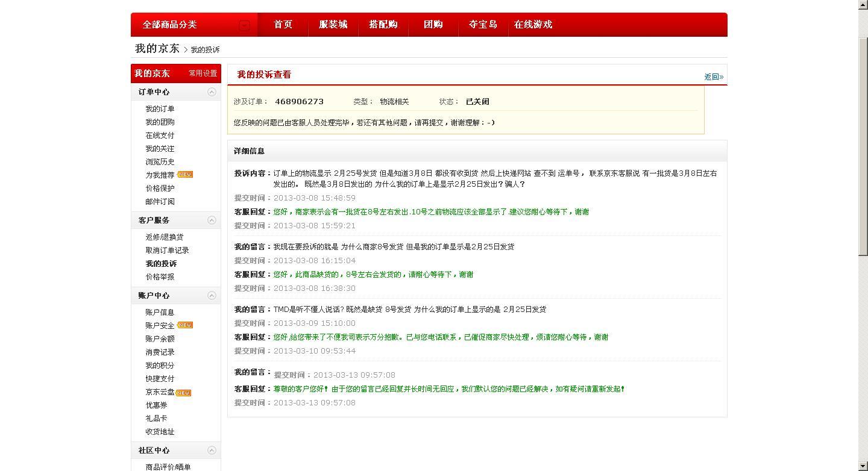Open 常用设置 settings link
This screenshot has width=868, height=471.
[x=203, y=73]
